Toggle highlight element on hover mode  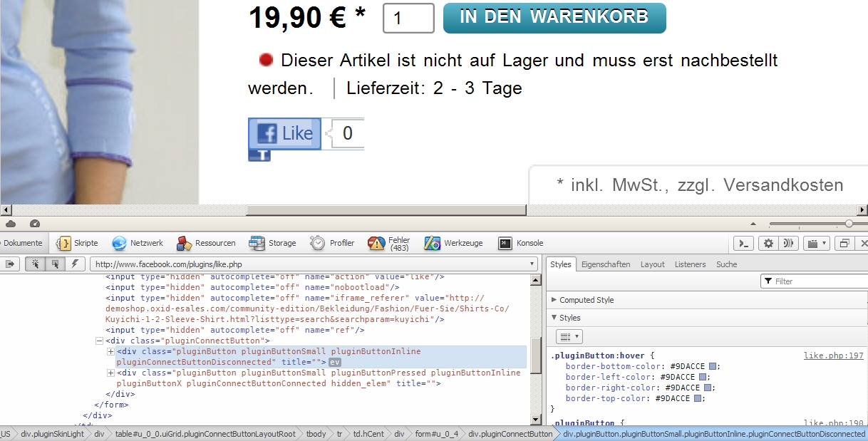coord(54,264)
